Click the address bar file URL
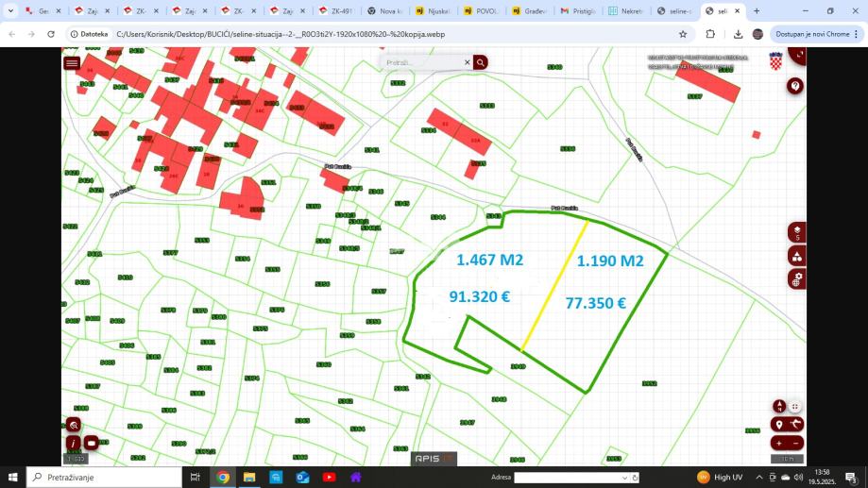The height and width of the screenshot is (488, 868). [x=281, y=34]
